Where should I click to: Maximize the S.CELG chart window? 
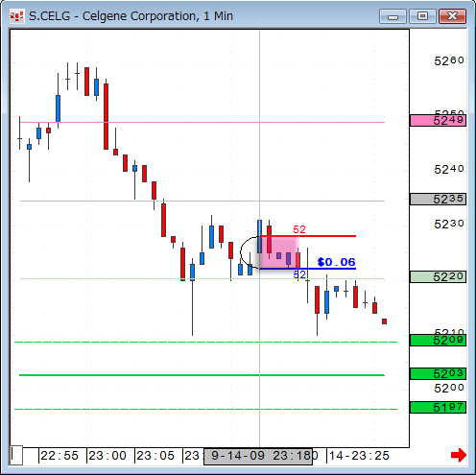tap(422, 16)
